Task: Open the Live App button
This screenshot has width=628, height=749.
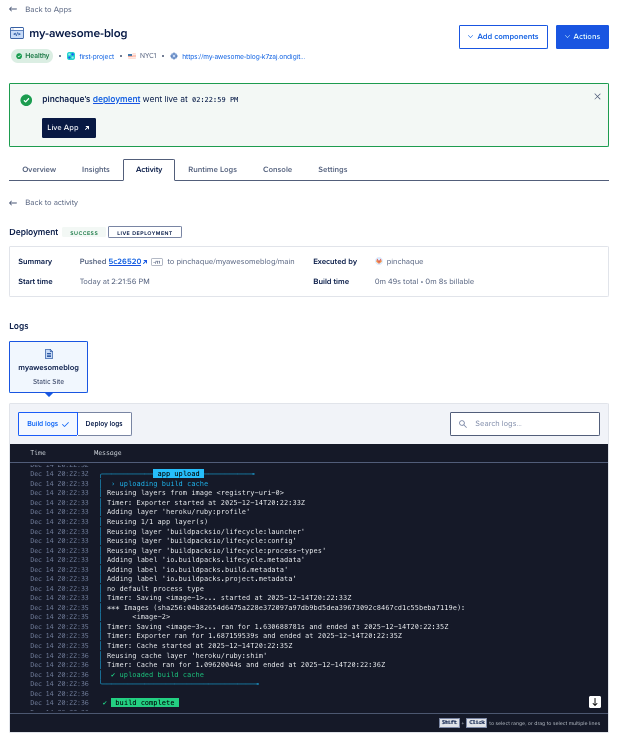Action: 69,128
